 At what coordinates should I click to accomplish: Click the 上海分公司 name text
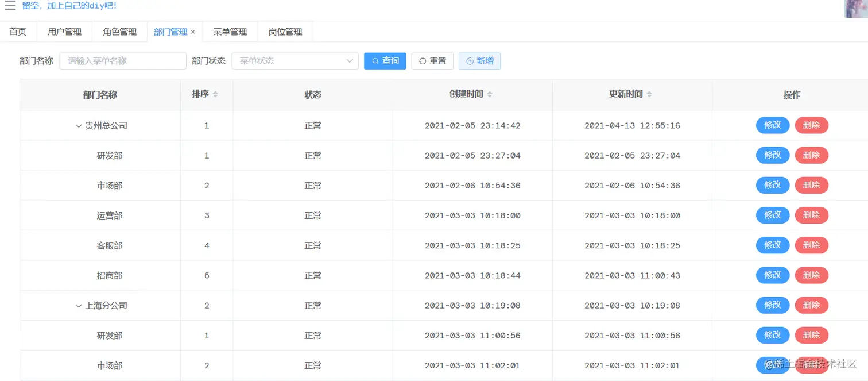106,306
